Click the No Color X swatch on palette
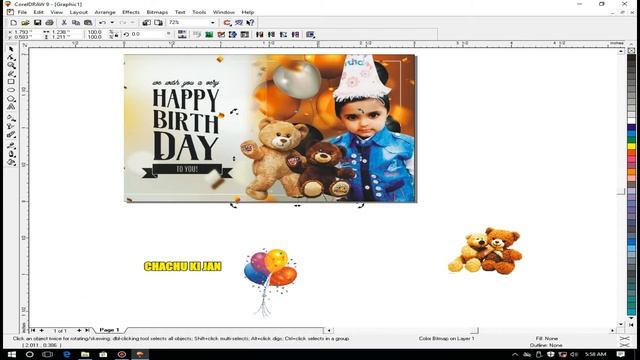The height and width of the screenshot is (360, 640). [631, 51]
